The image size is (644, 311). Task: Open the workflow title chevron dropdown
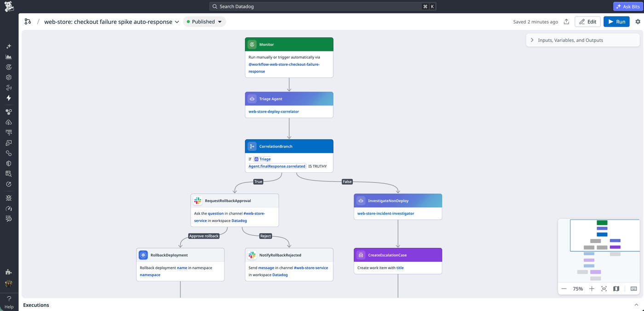coord(177,22)
